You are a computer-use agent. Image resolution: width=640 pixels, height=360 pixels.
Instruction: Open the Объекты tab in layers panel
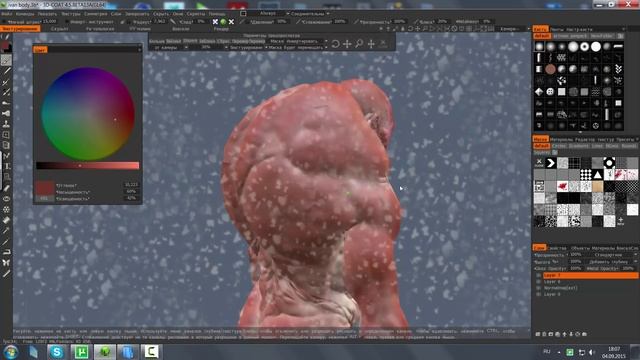click(580, 248)
